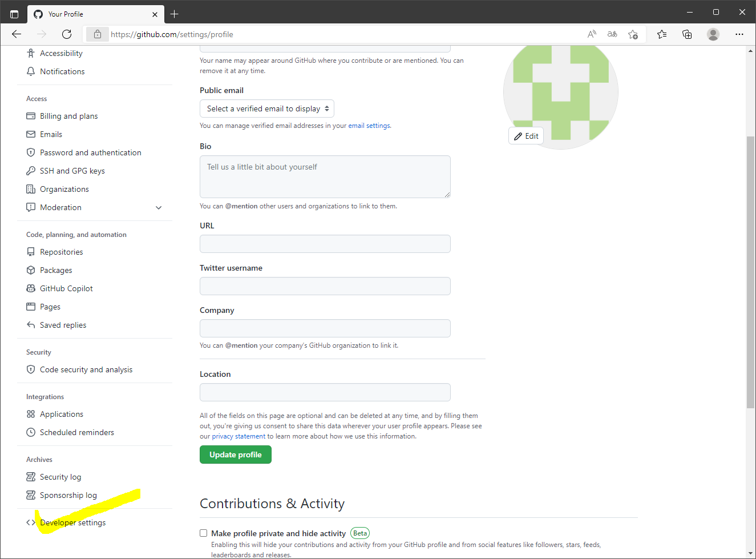The height and width of the screenshot is (559, 756).
Task: Click the SSH and GPG keys key icon
Action: click(31, 171)
